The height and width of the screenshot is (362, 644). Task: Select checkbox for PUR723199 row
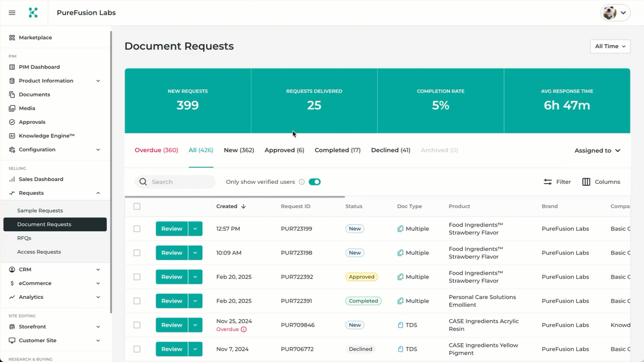137,229
